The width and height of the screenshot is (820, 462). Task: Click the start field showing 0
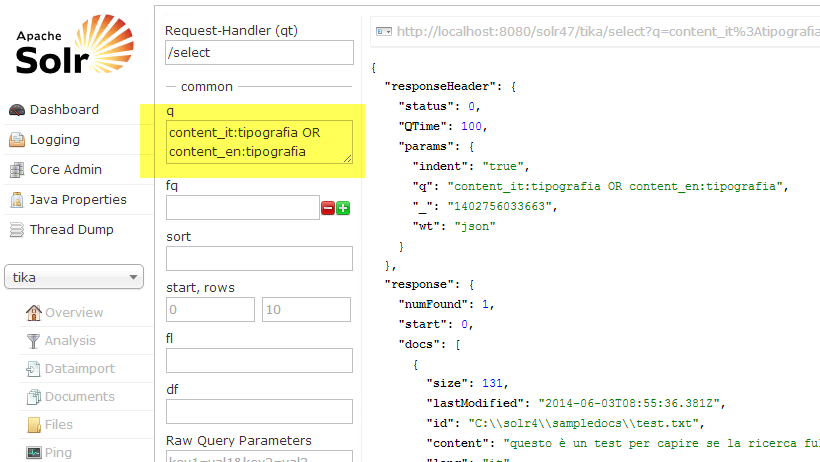[x=210, y=309]
